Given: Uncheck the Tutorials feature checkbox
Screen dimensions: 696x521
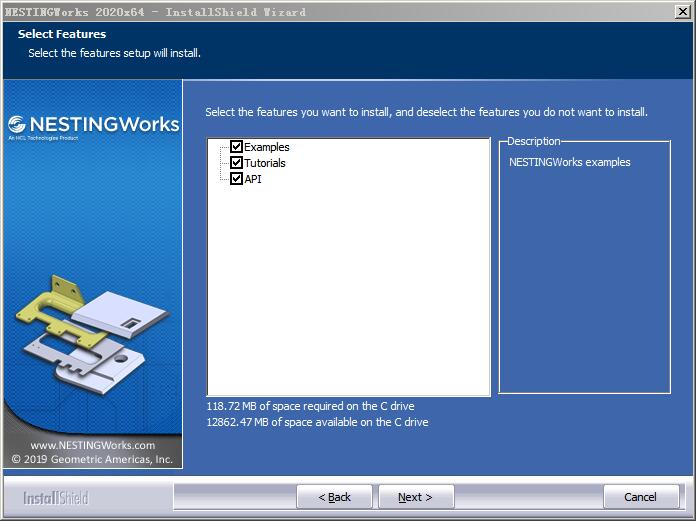Looking at the screenshot, I should (236, 162).
